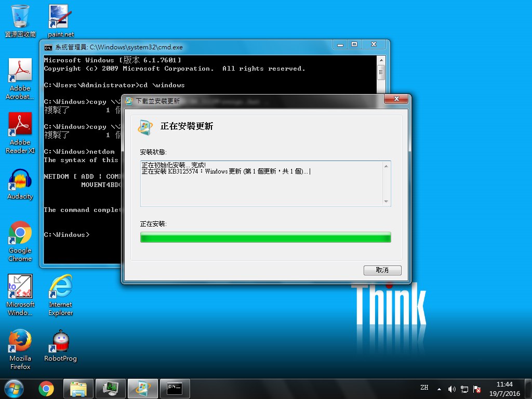
Task: Click the taskbar clock showing 11:44
Action: (x=504, y=388)
